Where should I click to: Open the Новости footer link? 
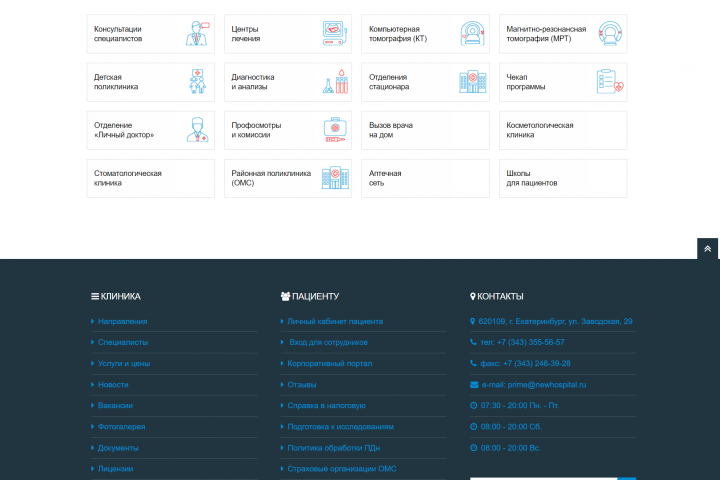pos(113,385)
